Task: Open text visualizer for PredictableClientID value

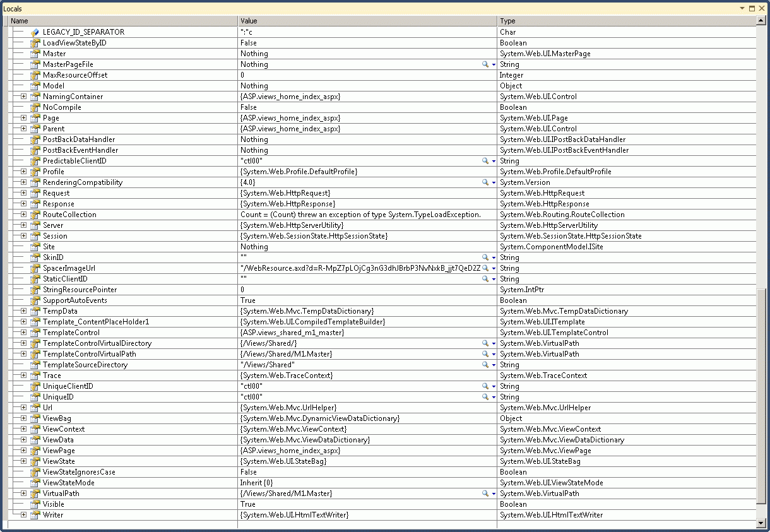Action: 485,161
